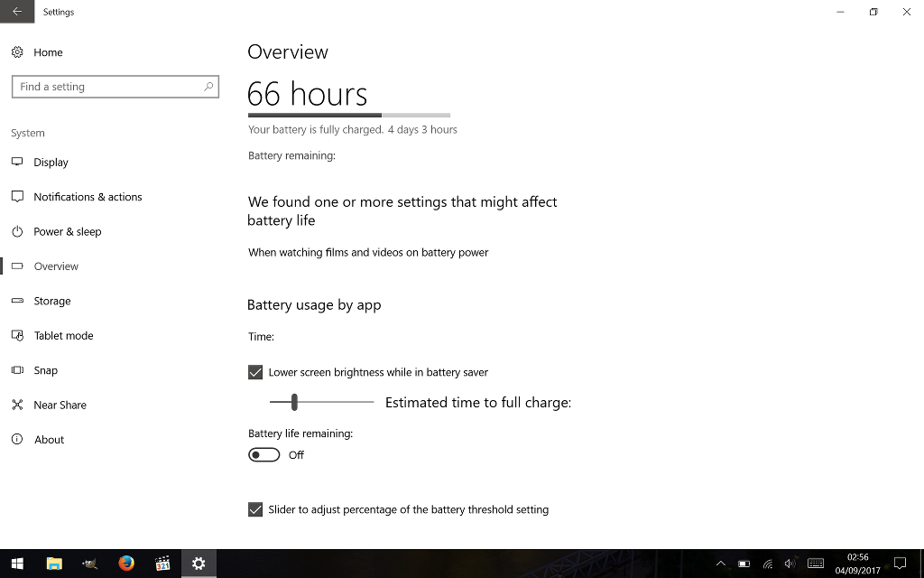Open File Explorer from the taskbar

[54, 564]
